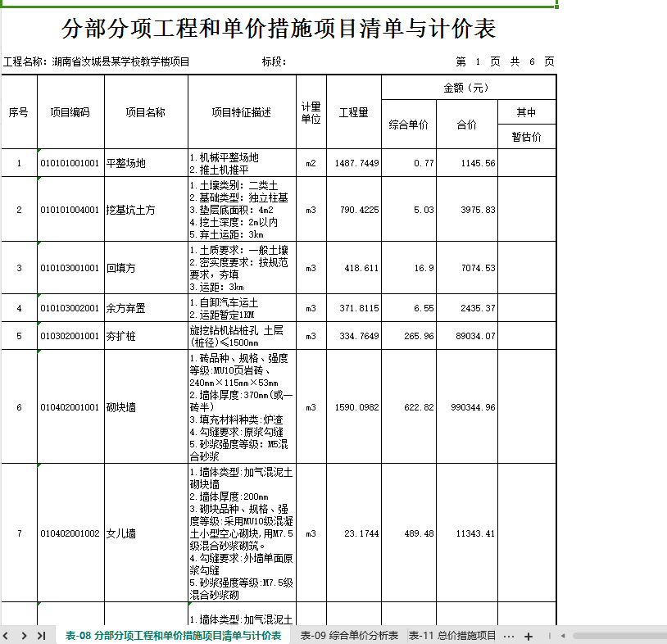Select the 表-08 分部分项工程和单价措施项目清单与计价表 tab

pos(173,636)
